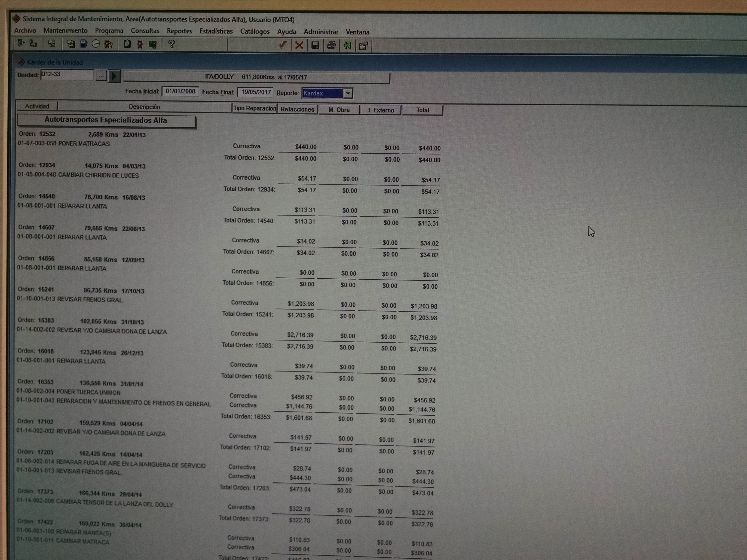Open the Reporte Kardex dropdown

pyautogui.click(x=348, y=94)
